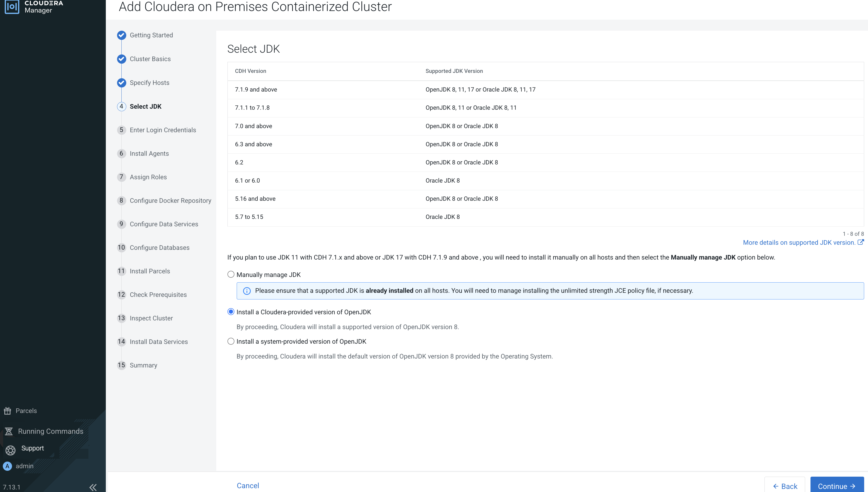Image resolution: width=868 pixels, height=492 pixels.
Task: Click the Back button
Action: [785, 486]
